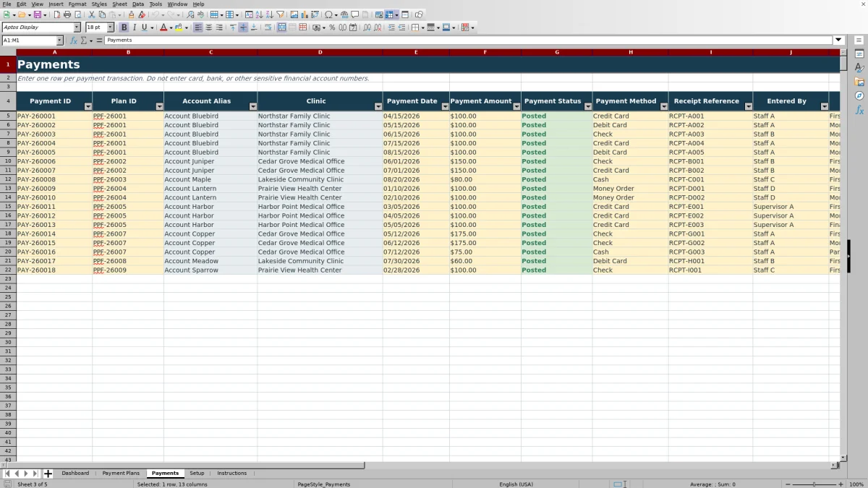Click the Sort ascending icon
Screen dimensions: 868x488
[x=259, y=14]
